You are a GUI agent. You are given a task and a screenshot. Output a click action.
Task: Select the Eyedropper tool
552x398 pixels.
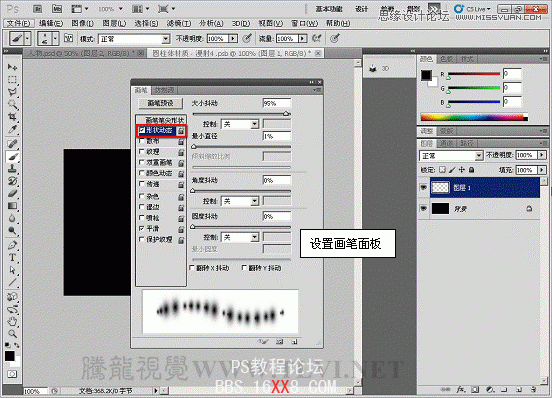point(12,129)
